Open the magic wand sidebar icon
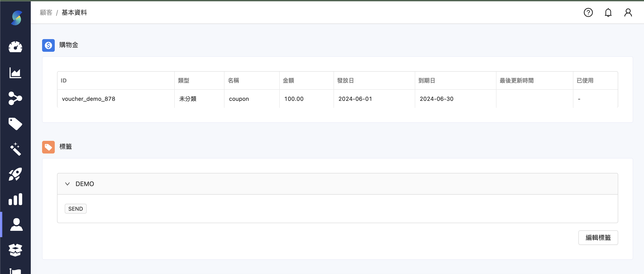 point(15,149)
